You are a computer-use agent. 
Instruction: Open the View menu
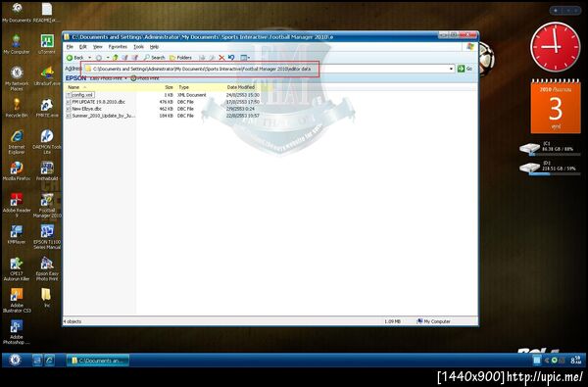pos(97,47)
